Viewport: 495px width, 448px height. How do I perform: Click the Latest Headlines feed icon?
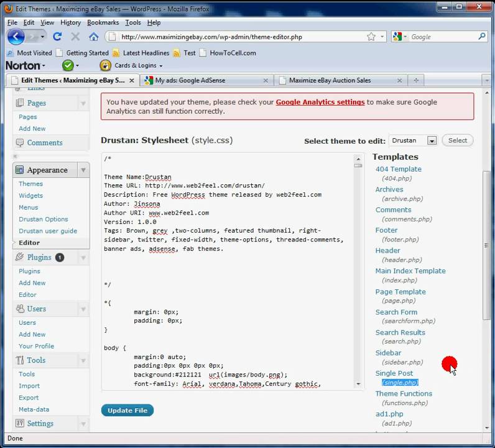[x=116, y=53]
